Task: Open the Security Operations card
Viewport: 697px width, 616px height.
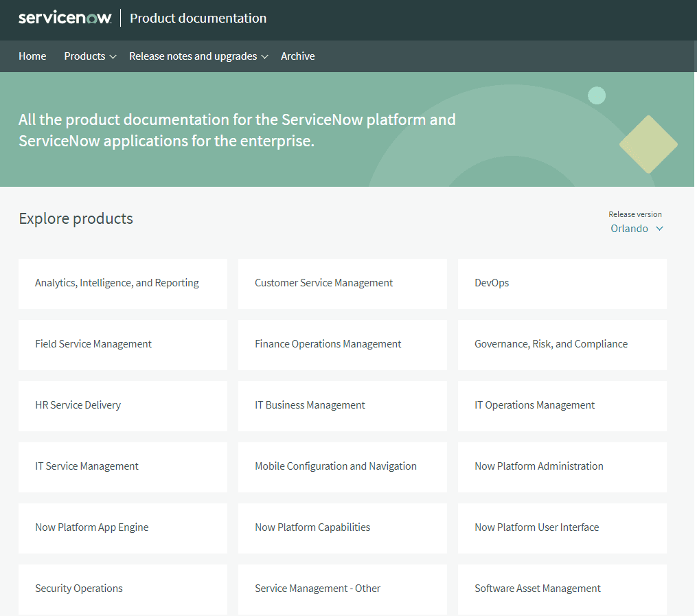Action: (x=123, y=589)
